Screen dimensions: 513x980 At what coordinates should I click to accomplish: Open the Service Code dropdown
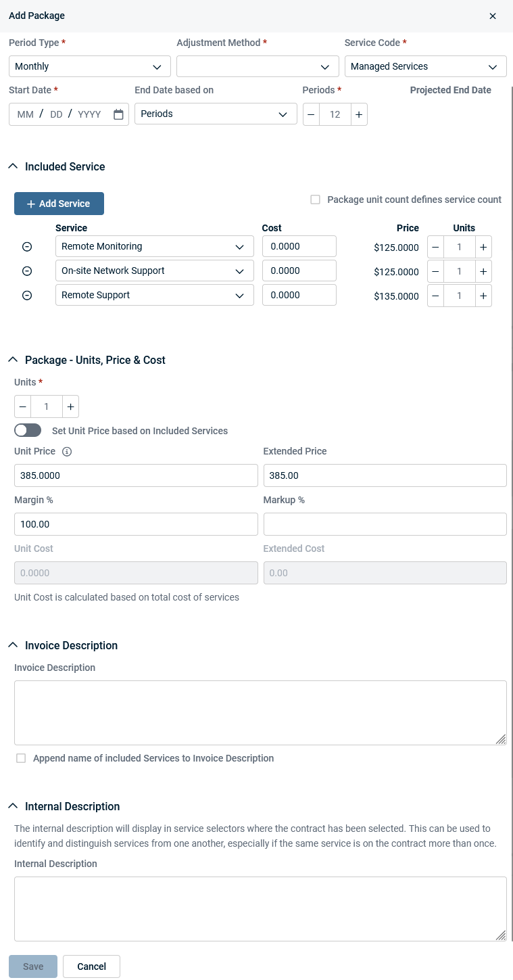point(426,66)
